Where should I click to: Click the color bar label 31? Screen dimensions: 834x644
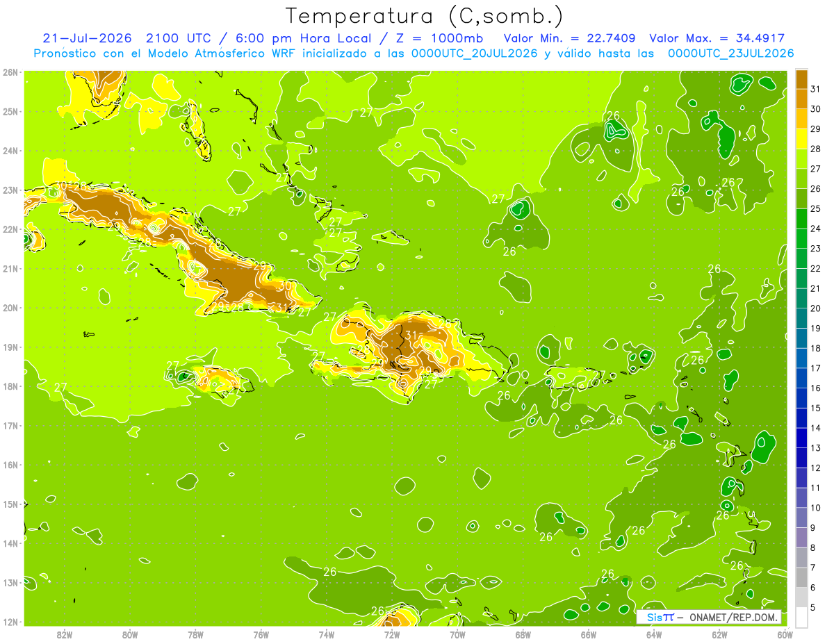click(816, 89)
